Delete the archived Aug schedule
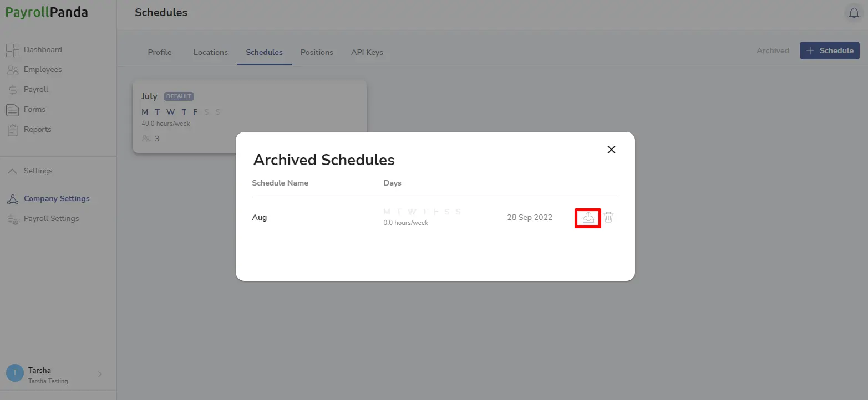 click(x=608, y=217)
